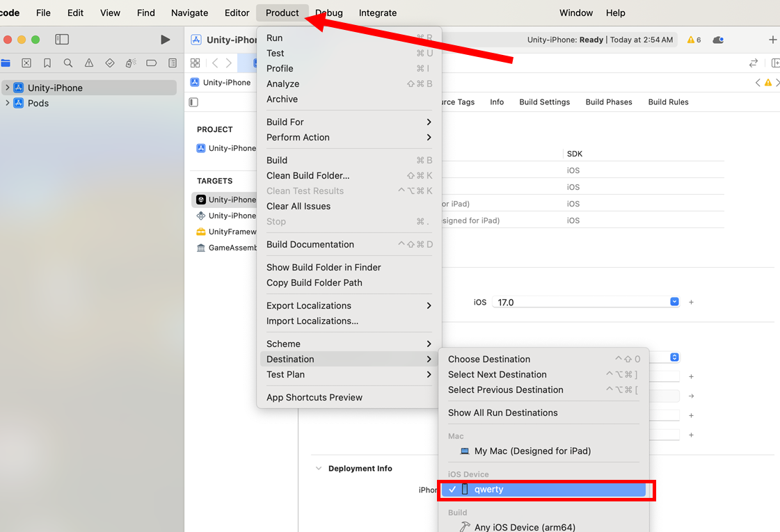Open the Product menu
Viewport: 780px width, 532px height.
(282, 13)
